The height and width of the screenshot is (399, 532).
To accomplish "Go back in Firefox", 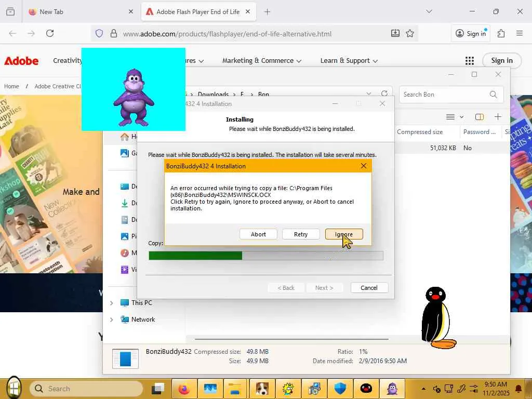I will (x=12, y=33).
